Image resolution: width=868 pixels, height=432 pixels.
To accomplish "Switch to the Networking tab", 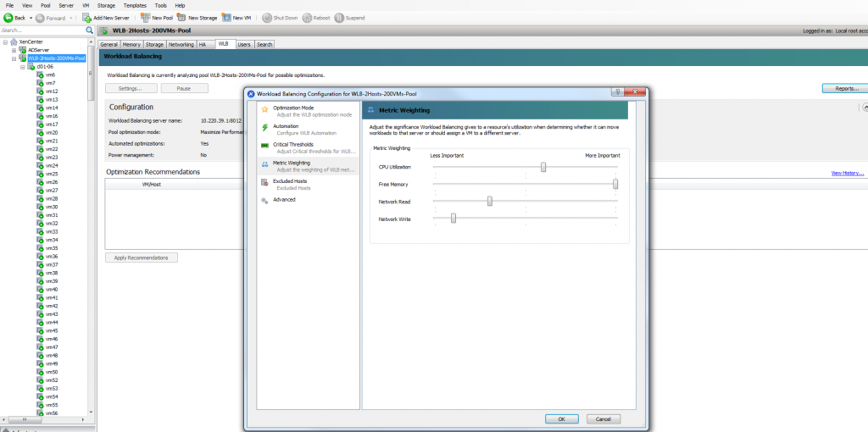I will [181, 44].
